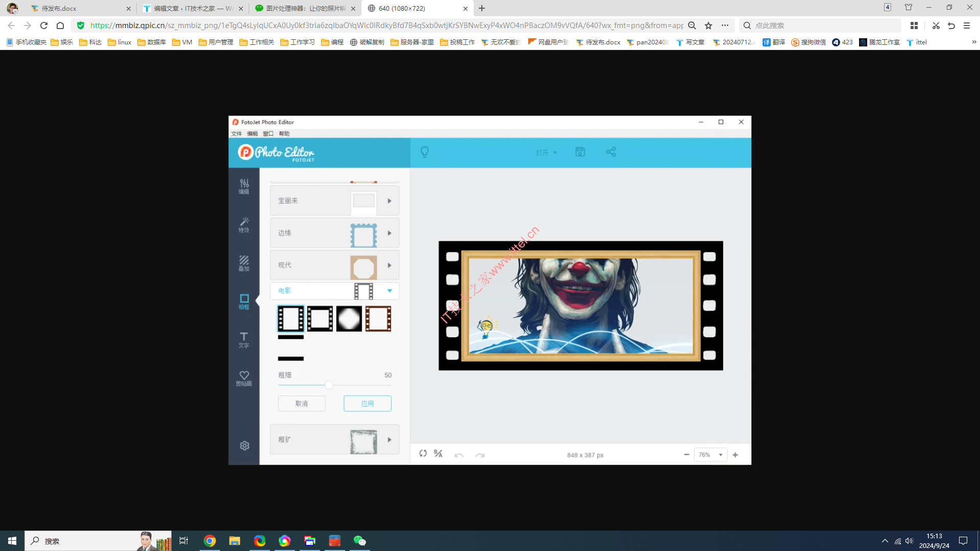
Task: Open the 编辑 menu in FotoJet menu bar
Action: tap(252, 134)
